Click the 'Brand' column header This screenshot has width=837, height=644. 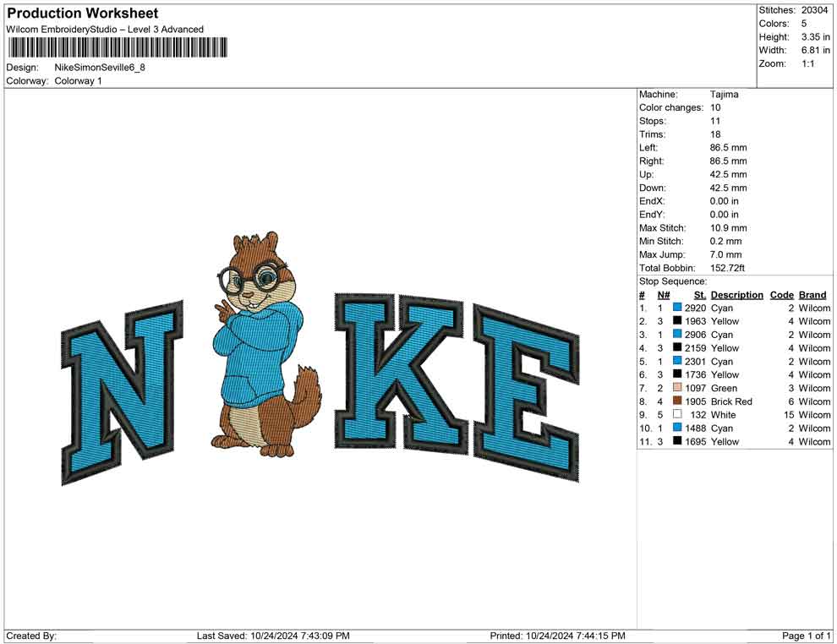[812, 294]
